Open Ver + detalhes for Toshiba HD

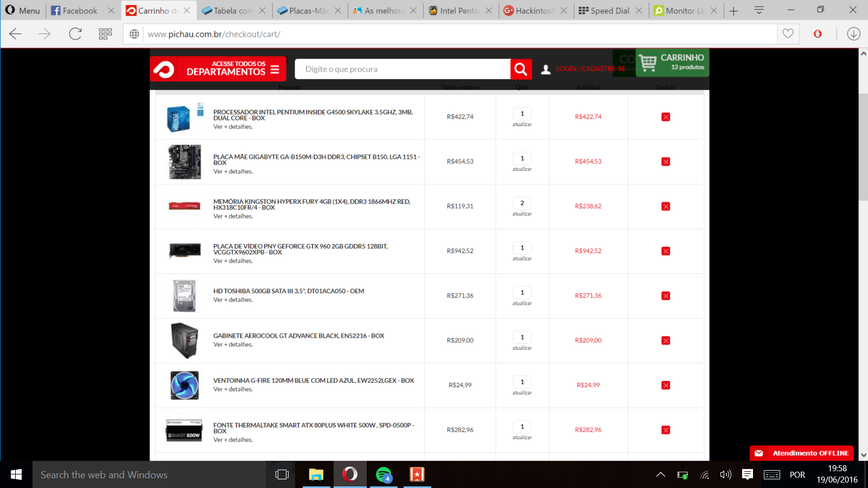coord(233,300)
